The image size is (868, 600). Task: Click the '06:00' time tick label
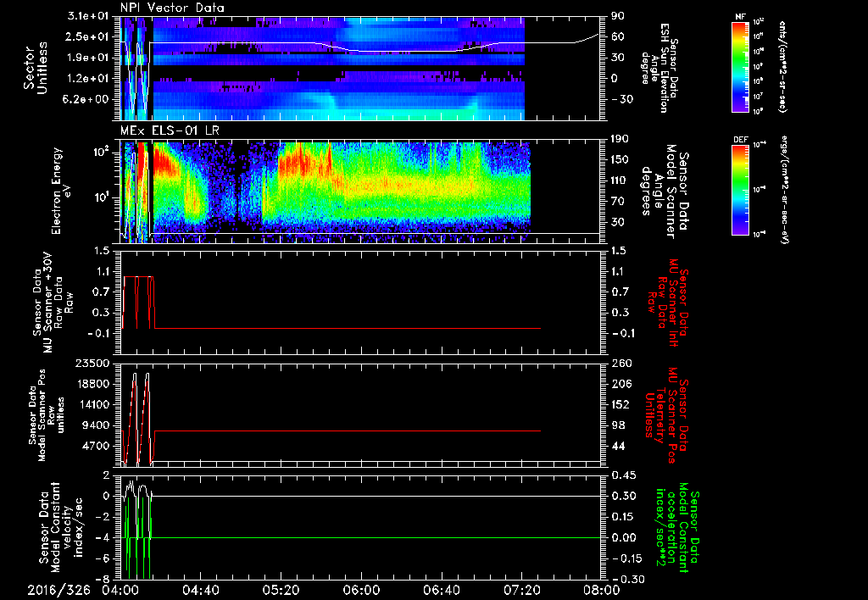[x=360, y=590]
